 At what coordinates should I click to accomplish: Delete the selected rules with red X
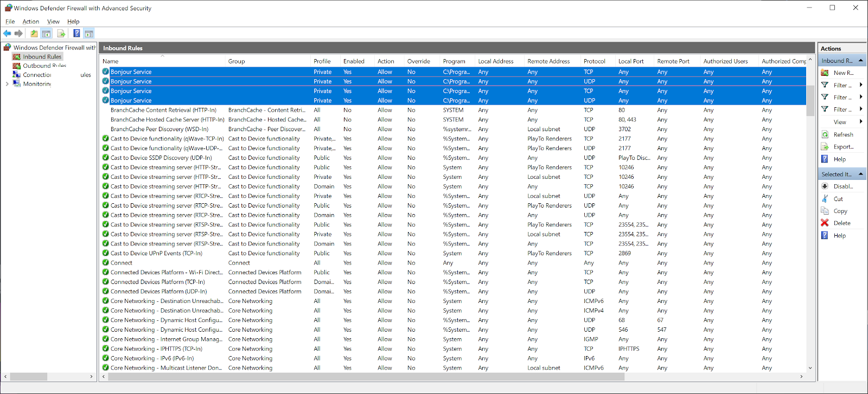[841, 223]
